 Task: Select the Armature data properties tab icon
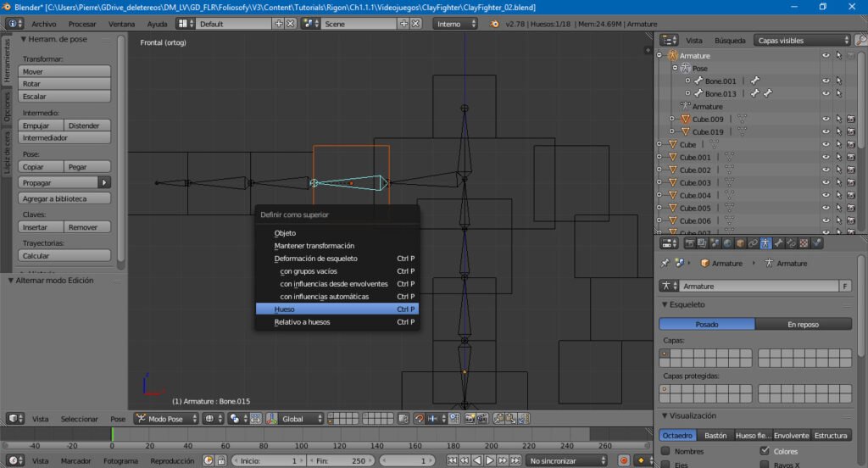[765, 243]
